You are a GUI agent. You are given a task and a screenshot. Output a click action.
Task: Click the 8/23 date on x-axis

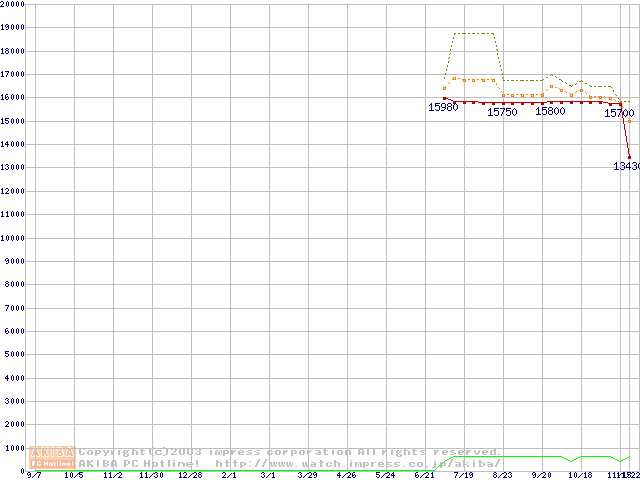coord(502,476)
